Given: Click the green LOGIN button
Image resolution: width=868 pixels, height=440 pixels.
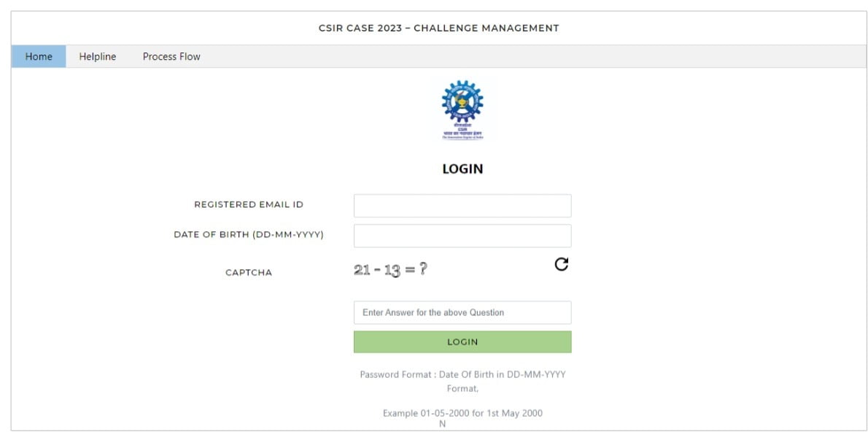Looking at the screenshot, I should click(x=462, y=341).
